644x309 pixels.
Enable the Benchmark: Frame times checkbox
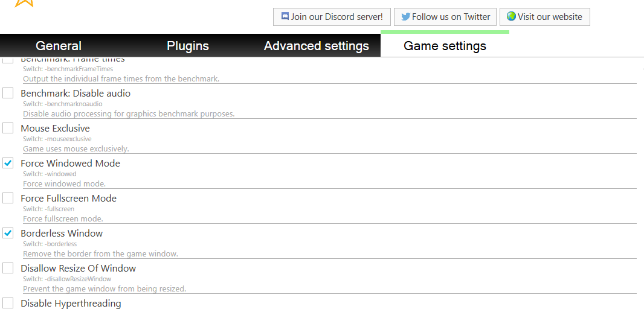pyautogui.click(x=8, y=60)
